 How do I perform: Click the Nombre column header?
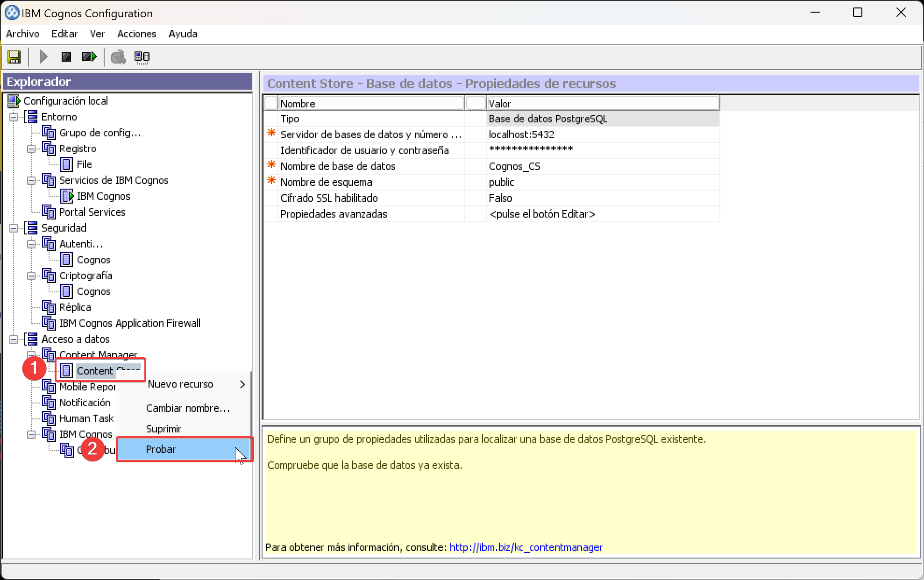[x=371, y=104]
